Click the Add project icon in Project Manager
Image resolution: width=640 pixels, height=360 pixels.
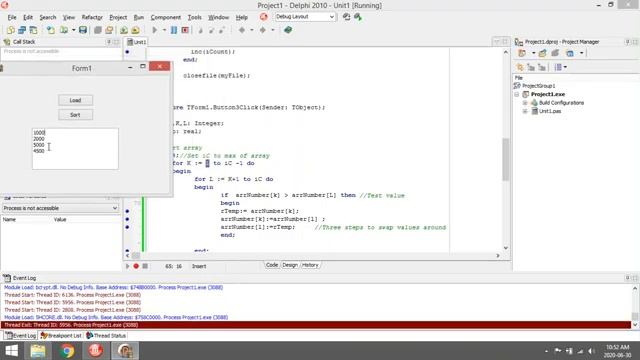[542, 53]
